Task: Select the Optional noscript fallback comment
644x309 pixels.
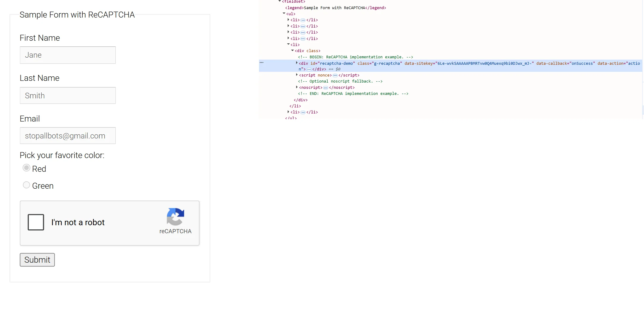Action: click(340, 81)
